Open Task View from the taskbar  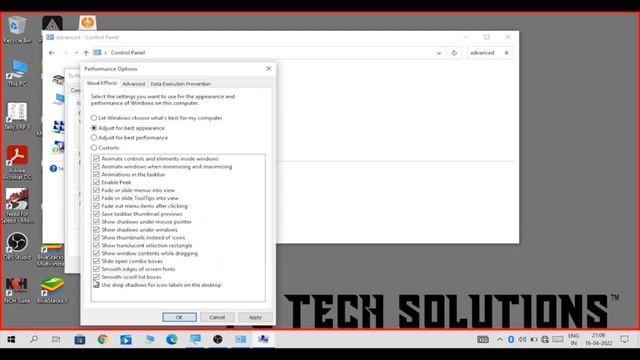56,339
